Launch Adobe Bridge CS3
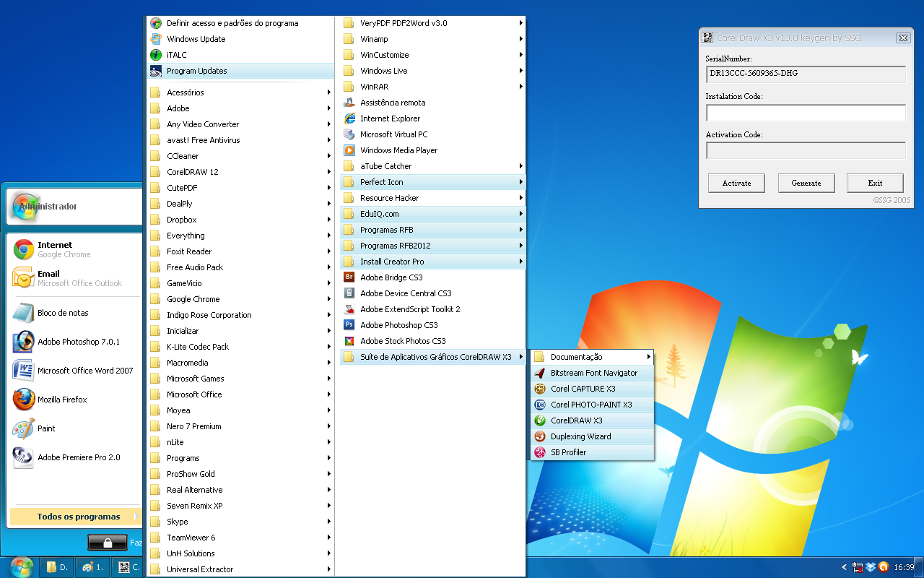Viewport: 924px width, 578px height. (432, 277)
